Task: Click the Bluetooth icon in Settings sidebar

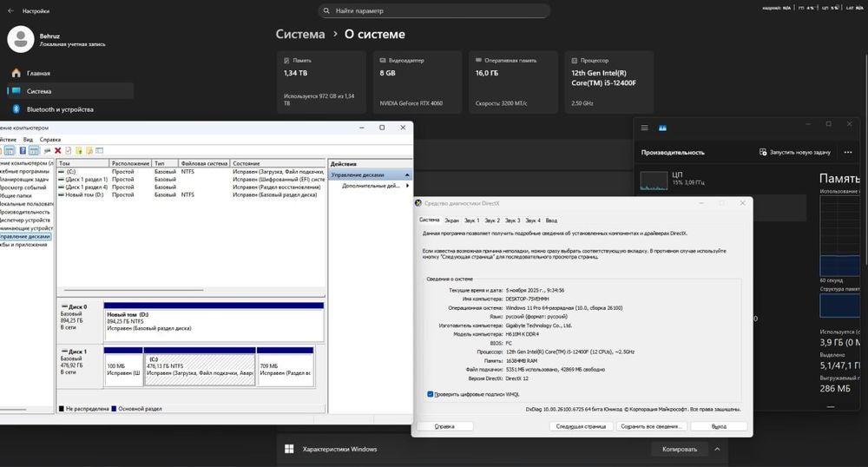Action: (x=16, y=109)
